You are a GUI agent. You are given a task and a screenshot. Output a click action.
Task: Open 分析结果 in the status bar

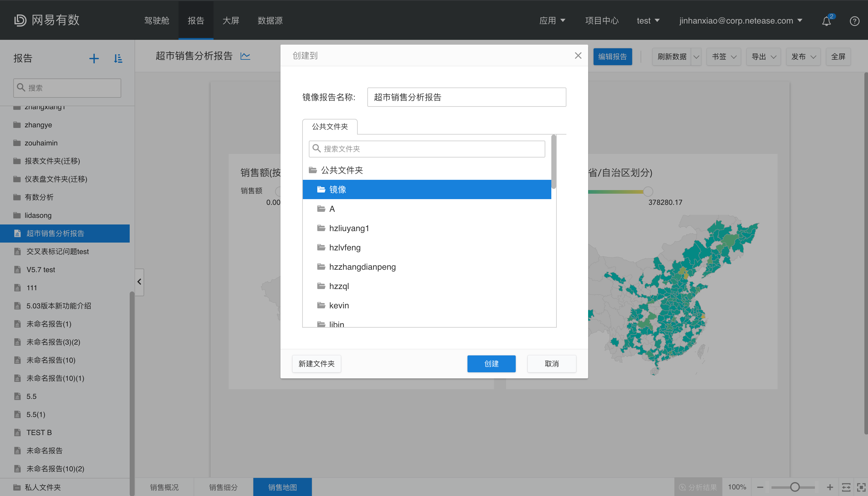698,487
